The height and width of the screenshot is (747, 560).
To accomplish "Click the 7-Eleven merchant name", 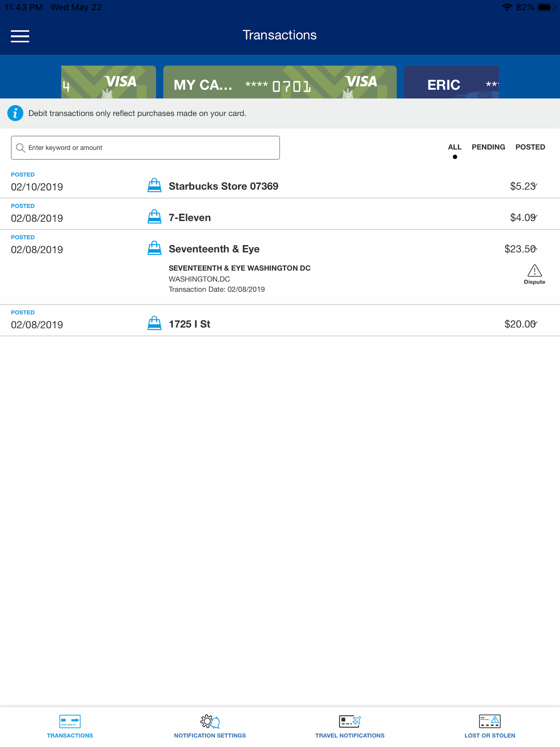I will [189, 217].
